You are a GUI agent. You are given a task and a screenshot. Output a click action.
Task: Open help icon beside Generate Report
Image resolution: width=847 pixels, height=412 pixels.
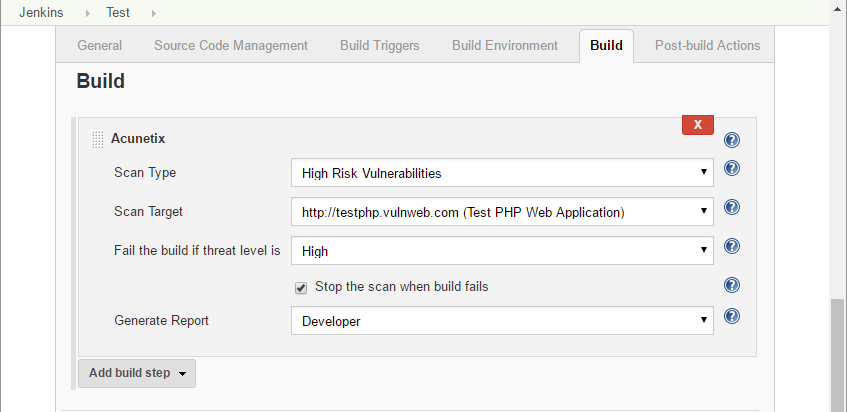(731, 316)
